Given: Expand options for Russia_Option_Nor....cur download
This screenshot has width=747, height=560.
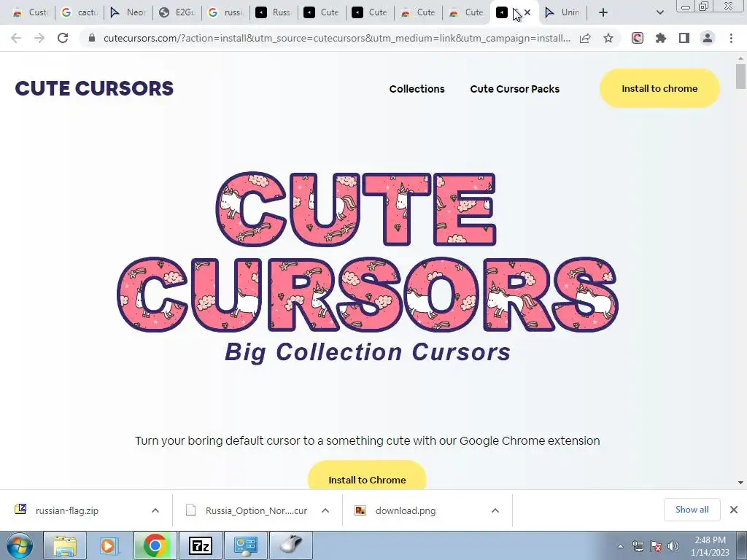Looking at the screenshot, I should point(325,510).
